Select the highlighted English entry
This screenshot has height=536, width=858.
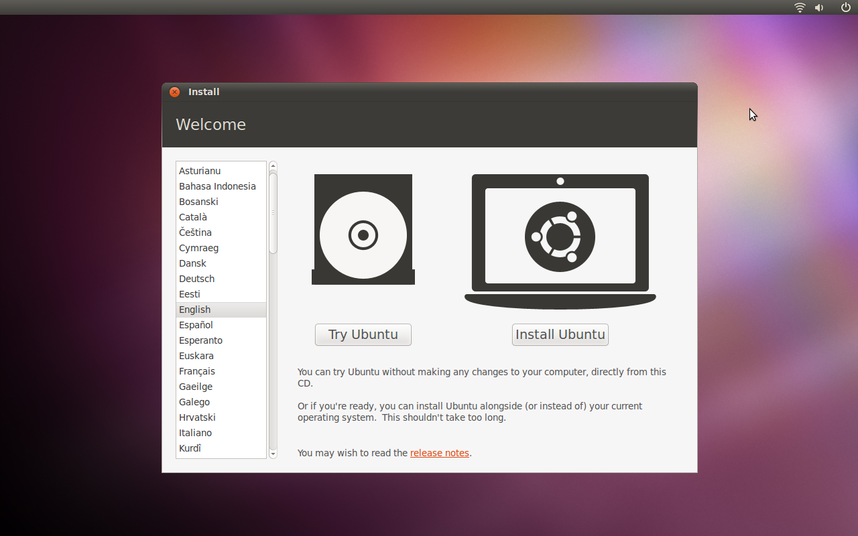pos(221,310)
